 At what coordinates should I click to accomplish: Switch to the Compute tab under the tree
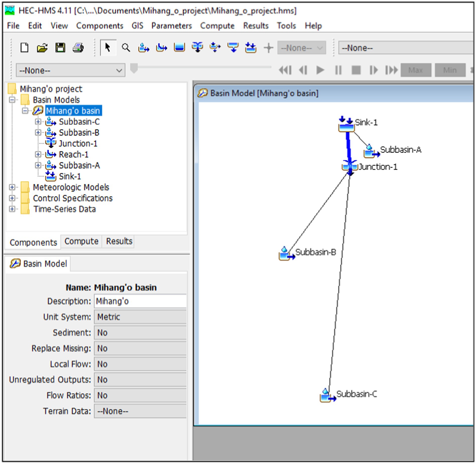[82, 241]
